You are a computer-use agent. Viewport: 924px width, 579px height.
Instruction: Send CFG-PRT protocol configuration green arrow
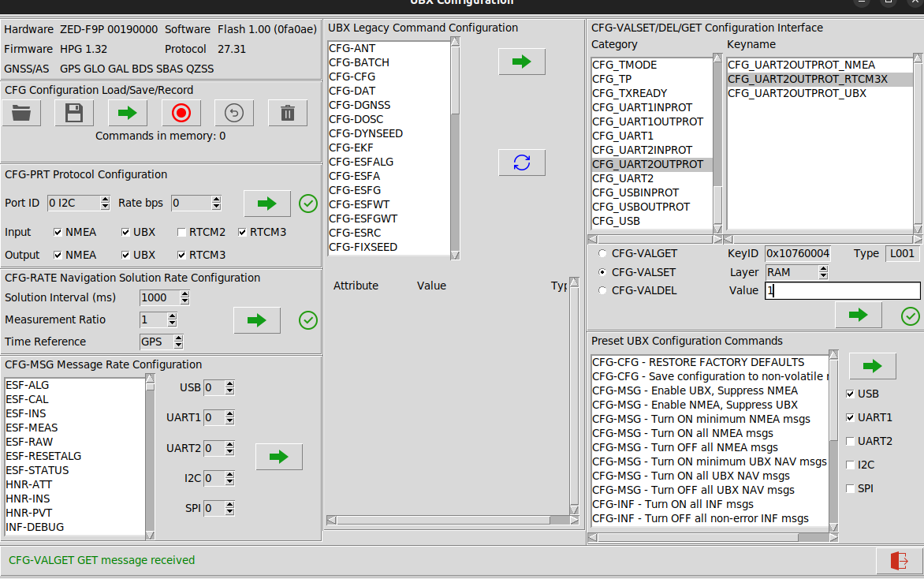coord(267,204)
